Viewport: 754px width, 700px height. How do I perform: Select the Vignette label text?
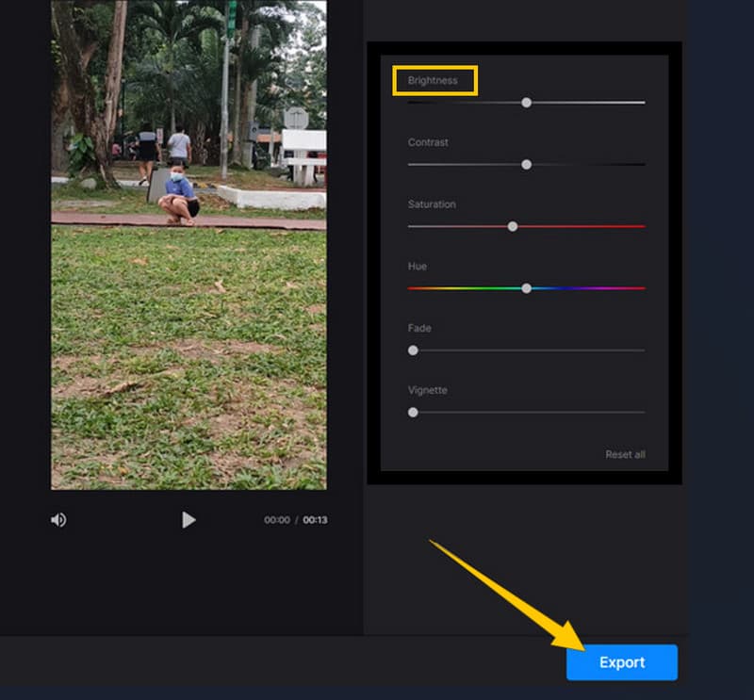[427, 390]
